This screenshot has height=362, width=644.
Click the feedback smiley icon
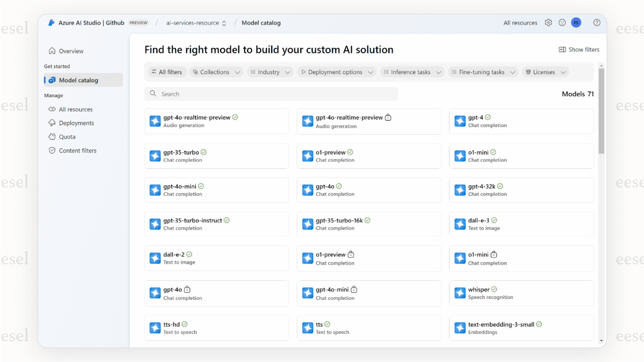(x=562, y=23)
